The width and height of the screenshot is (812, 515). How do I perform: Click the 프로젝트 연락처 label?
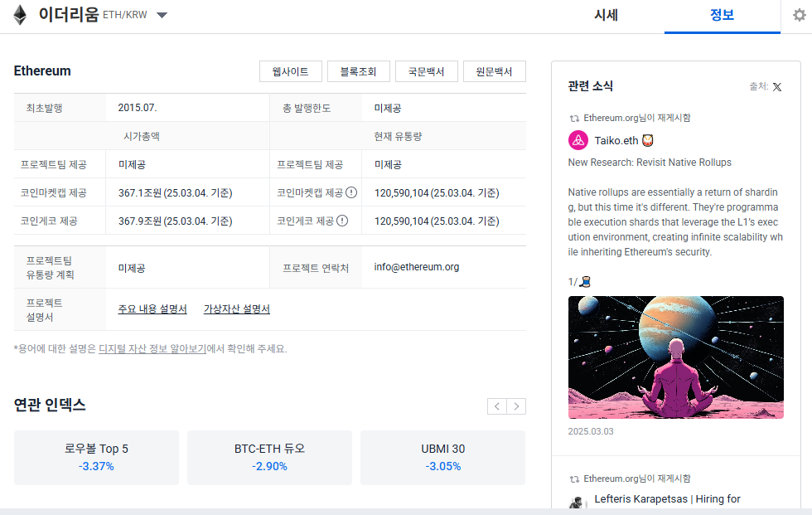(316, 268)
